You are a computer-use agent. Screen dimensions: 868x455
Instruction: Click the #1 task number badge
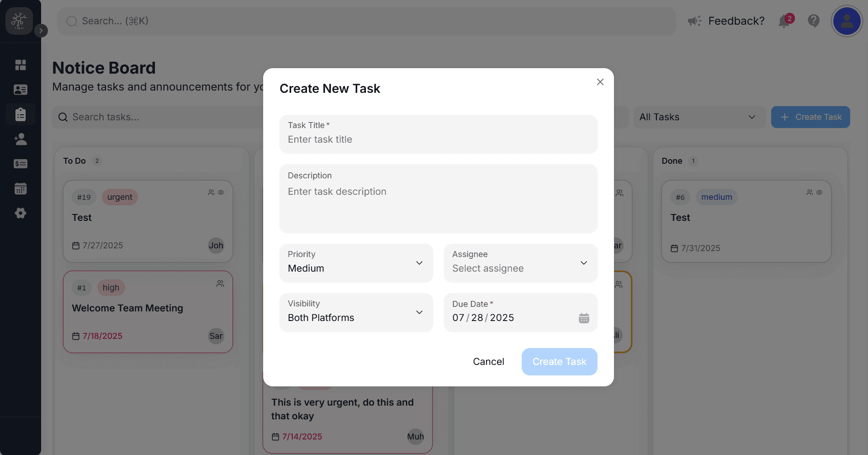tap(81, 288)
